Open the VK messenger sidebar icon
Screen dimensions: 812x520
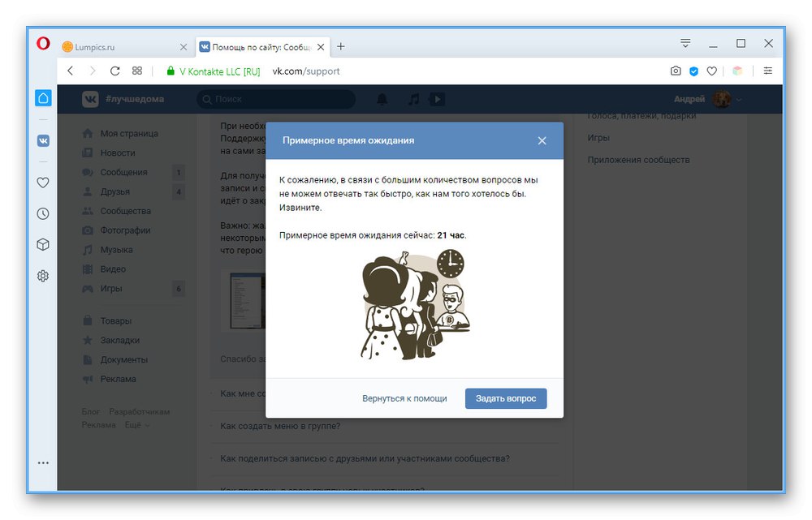[x=43, y=140]
